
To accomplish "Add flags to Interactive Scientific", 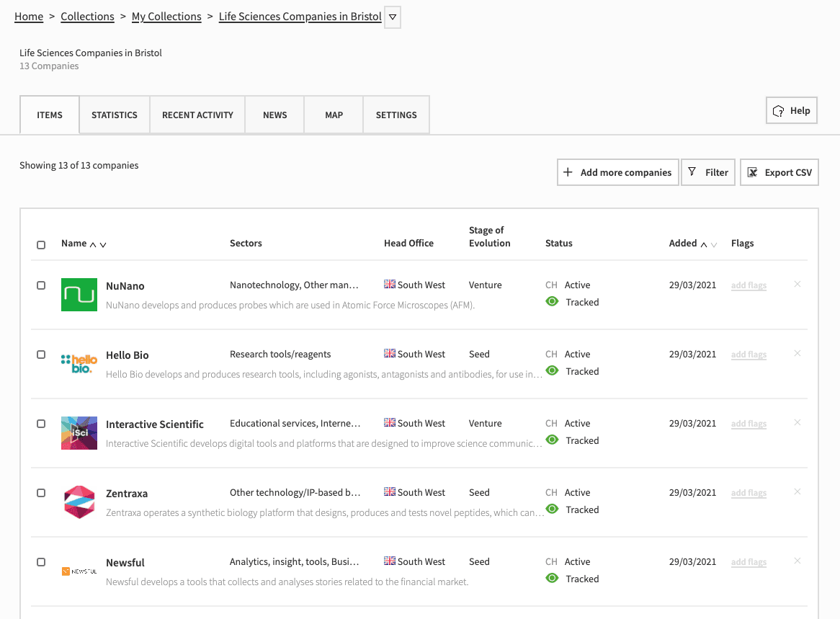I will (749, 424).
